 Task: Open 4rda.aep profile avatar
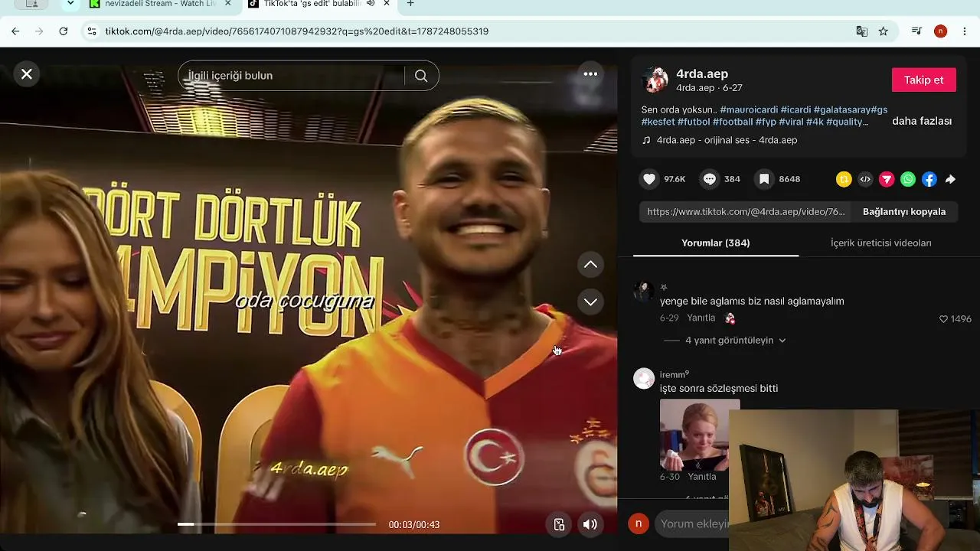tap(655, 80)
